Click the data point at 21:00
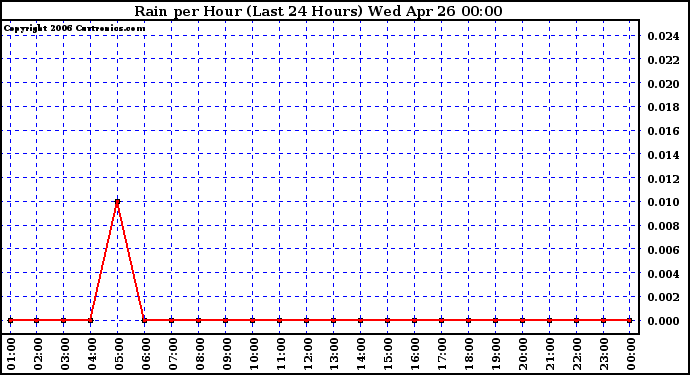The width and height of the screenshot is (690, 375). (x=549, y=320)
